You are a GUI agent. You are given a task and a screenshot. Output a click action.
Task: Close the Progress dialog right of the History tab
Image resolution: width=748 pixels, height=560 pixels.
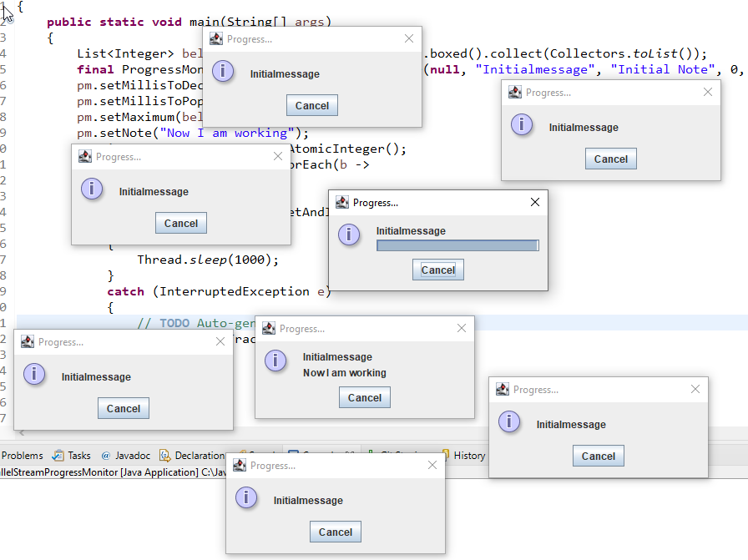[x=695, y=389]
